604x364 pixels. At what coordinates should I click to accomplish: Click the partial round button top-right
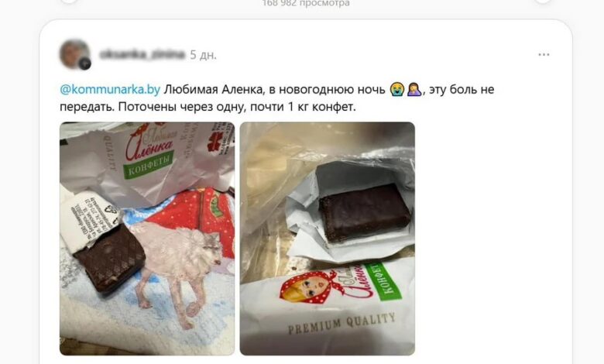pyautogui.click(x=543, y=1)
